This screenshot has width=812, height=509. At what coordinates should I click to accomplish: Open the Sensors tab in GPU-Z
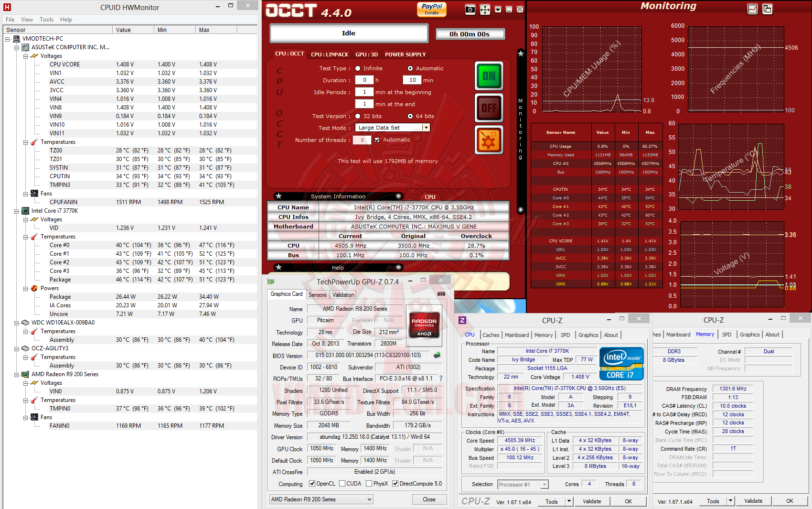318,295
